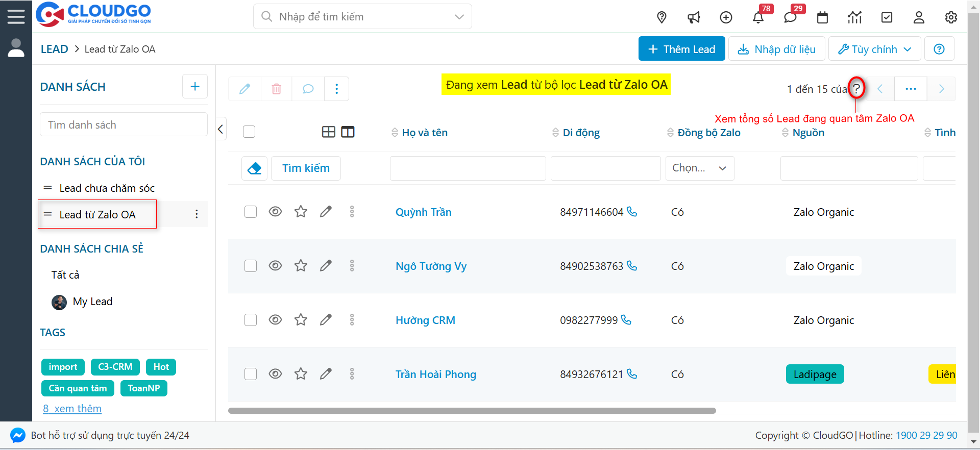Click the eraser clear-filter icon
The image size is (980, 450).
tap(254, 168)
